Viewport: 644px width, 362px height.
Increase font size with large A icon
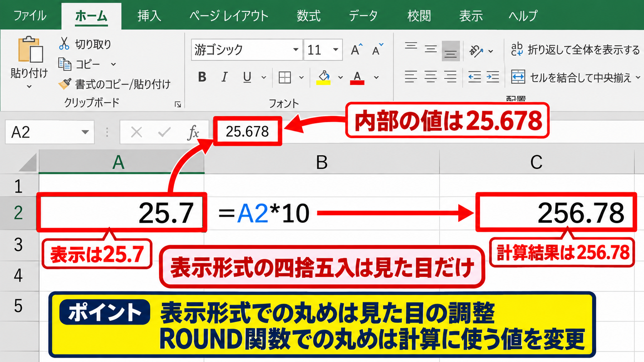tap(357, 50)
